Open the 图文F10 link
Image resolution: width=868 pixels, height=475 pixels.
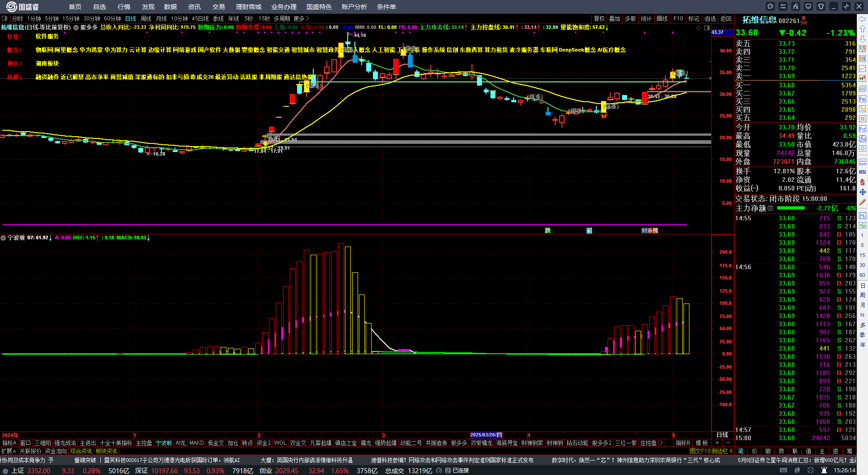[x=700, y=451]
